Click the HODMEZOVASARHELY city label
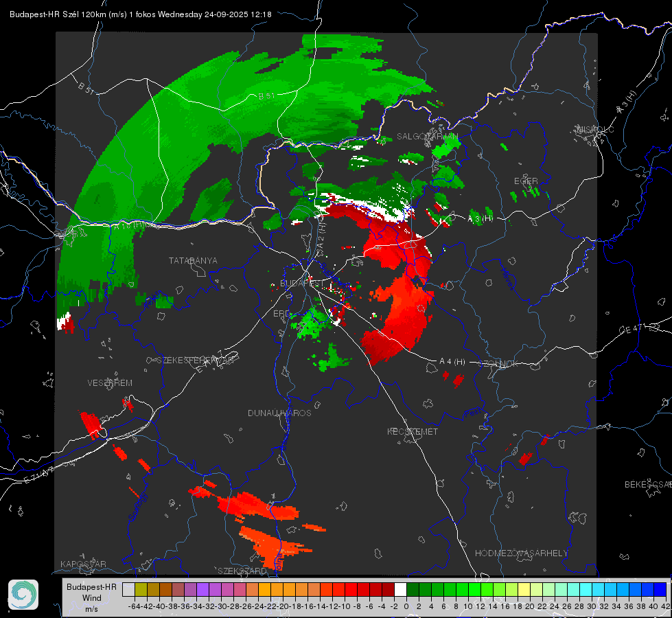 pos(522,553)
